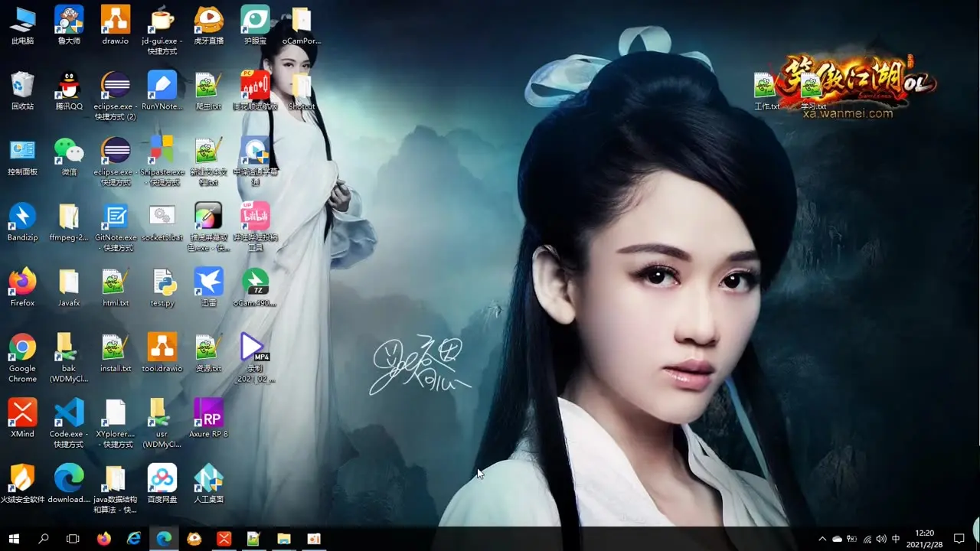Select the install.txt file icon
The image size is (980, 551).
pyautogui.click(x=116, y=353)
